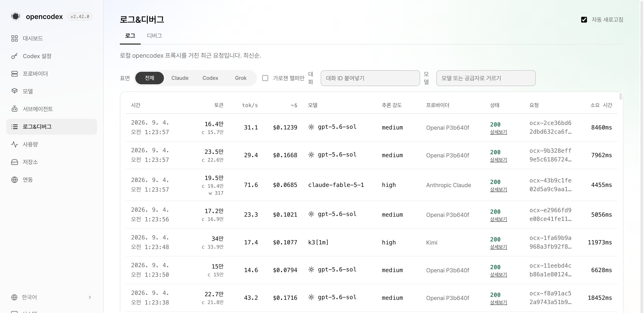Click sun icon in ocx-9b328eff row
The image size is (644, 313).
pos(311,155)
